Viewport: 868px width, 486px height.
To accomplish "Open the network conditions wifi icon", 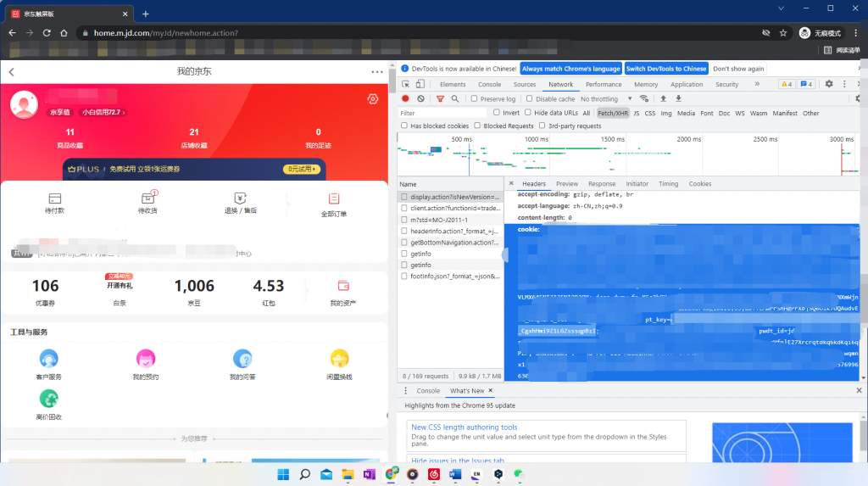I will pos(644,98).
